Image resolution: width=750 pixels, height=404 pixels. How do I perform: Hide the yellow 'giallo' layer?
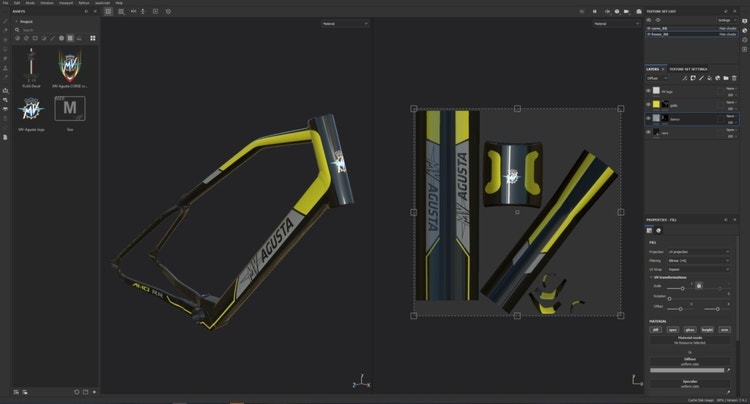coord(649,105)
